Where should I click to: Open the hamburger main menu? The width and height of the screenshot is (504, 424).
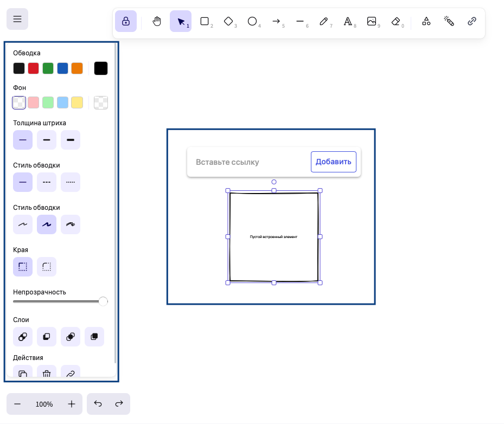click(x=17, y=19)
